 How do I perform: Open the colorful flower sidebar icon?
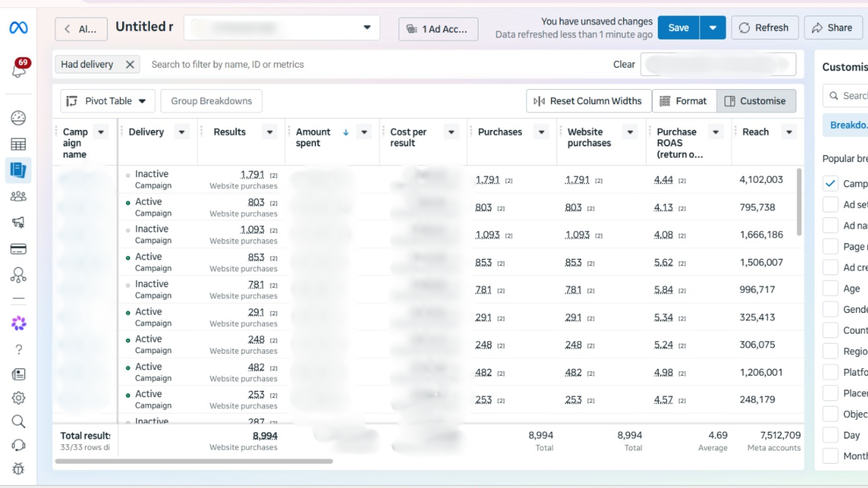coord(19,323)
